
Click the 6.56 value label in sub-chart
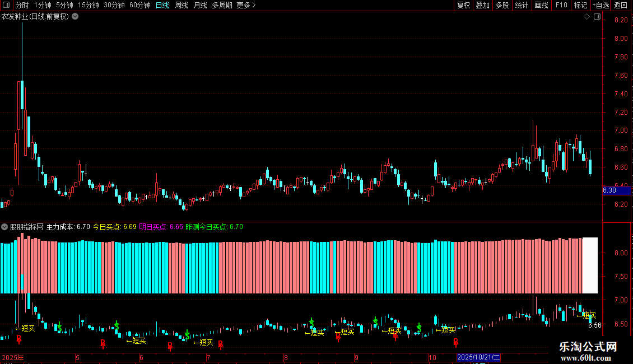(x=595, y=325)
